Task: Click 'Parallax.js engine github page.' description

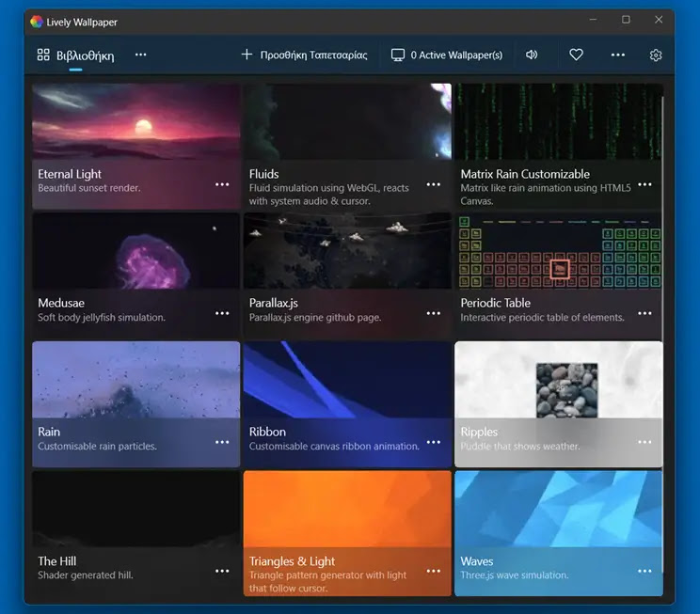Action: 315,317
